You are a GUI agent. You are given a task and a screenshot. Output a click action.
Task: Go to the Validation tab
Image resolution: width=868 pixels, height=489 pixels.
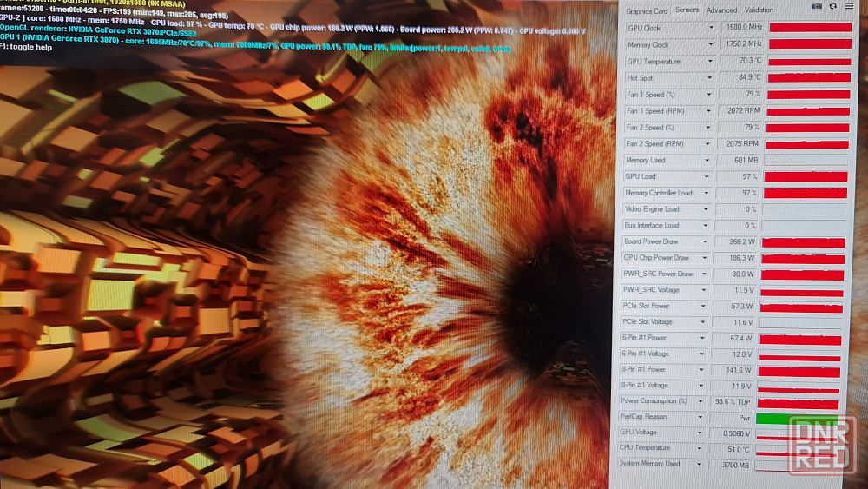759,10
